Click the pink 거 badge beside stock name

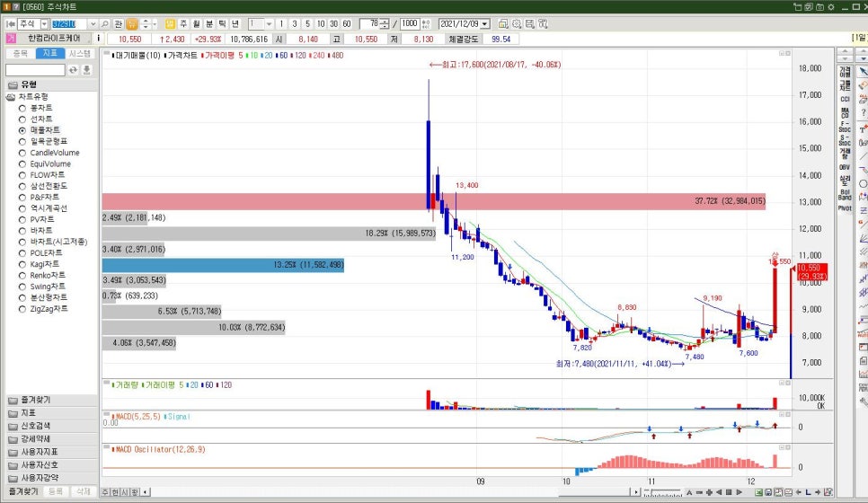coord(11,39)
